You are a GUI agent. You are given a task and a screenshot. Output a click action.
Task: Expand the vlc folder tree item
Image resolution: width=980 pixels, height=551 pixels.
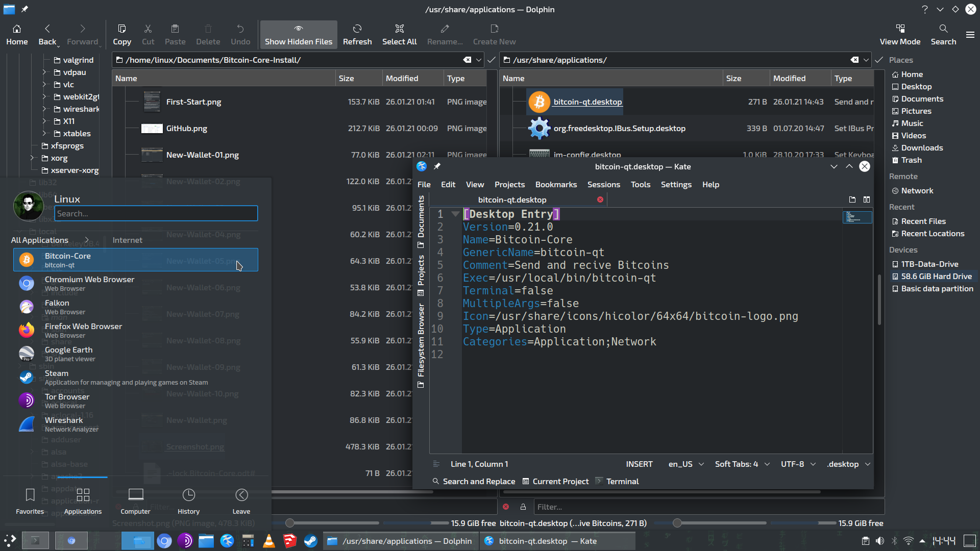pyautogui.click(x=44, y=84)
